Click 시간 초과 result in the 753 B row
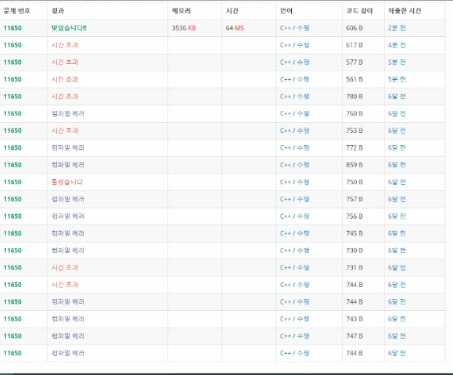 coord(65,131)
